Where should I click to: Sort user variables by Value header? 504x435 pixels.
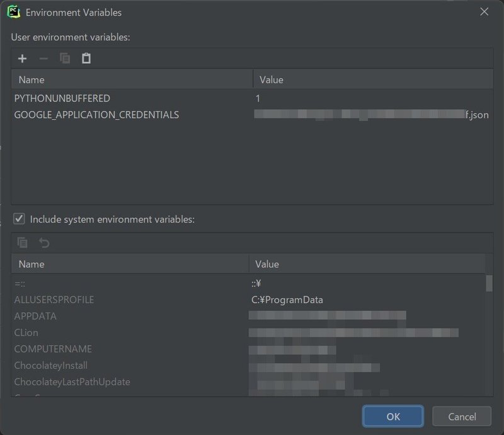point(373,79)
